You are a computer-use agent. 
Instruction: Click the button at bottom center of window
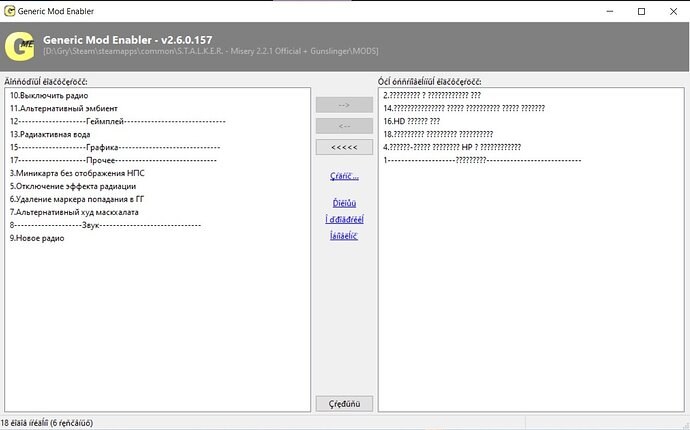tap(344, 403)
